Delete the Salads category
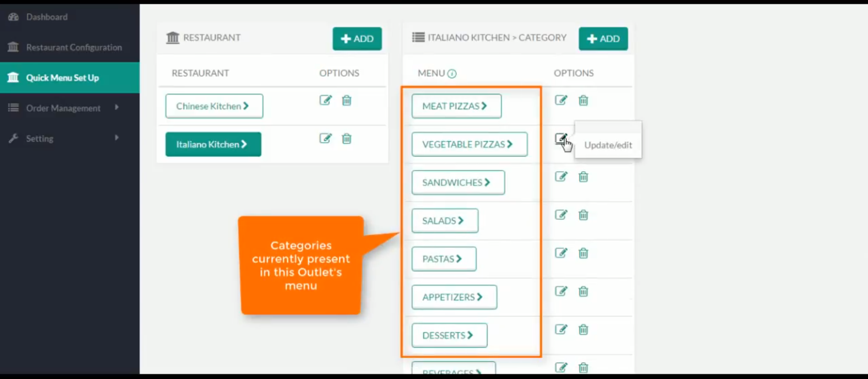Image resolution: width=868 pixels, height=379 pixels. (583, 215)
